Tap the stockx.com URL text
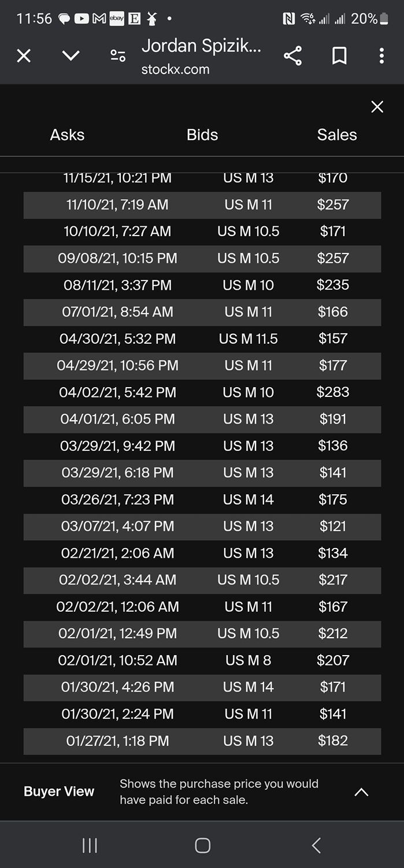The image size is (404, 868). click(x=176, y=69)
